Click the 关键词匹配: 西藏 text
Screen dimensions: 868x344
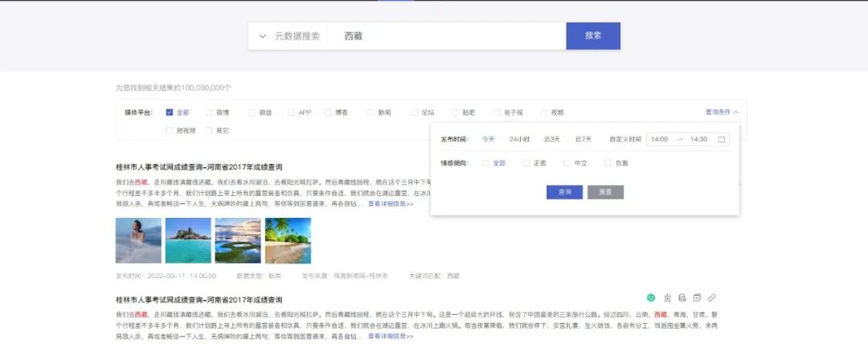coord(435,276)
